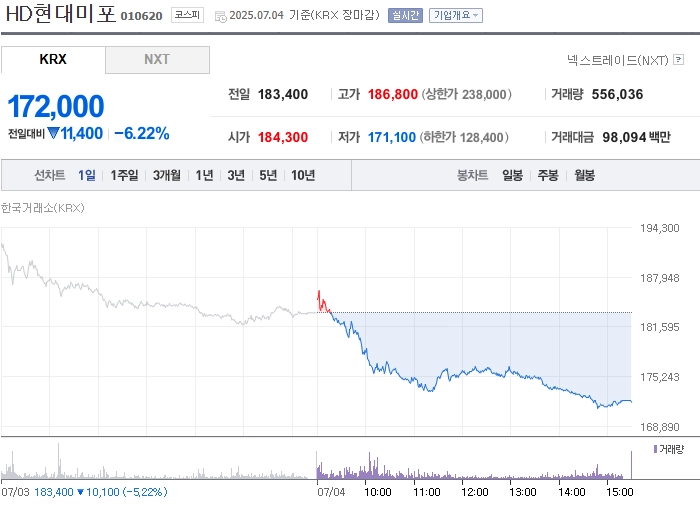Click the stock code 010620
This screenshot has height=515, width=700.
point(142,16)
